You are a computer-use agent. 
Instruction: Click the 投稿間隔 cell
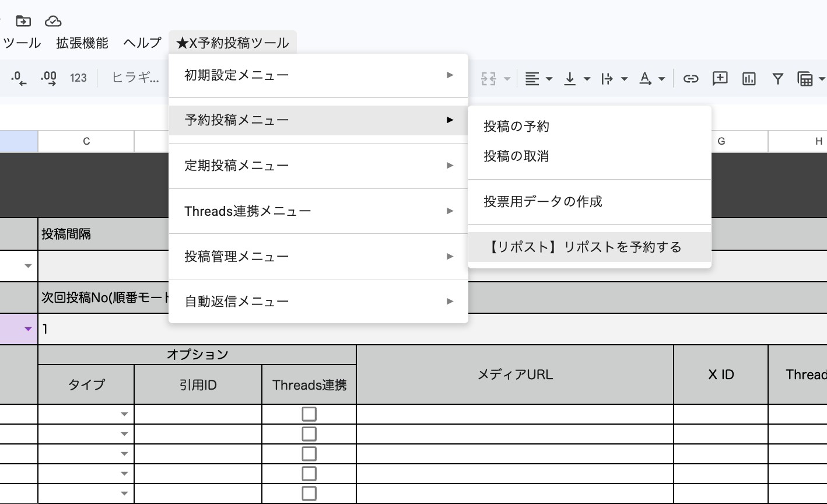[104, 235]
